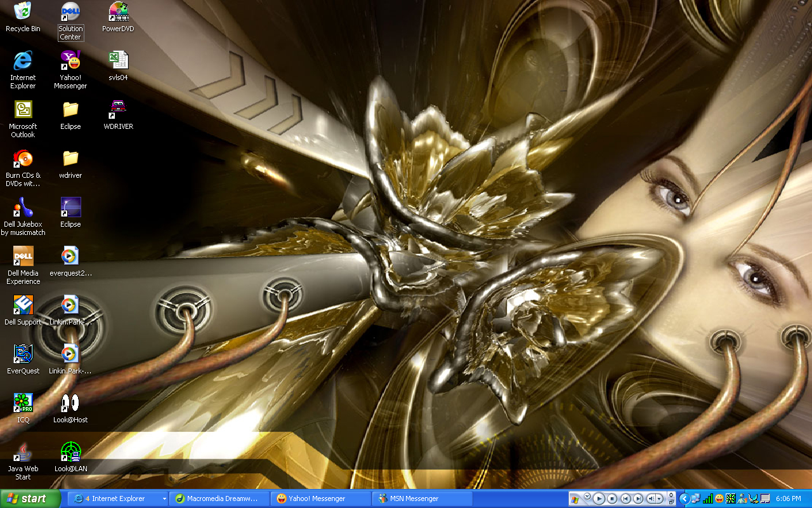Select the everquest2 media file icon
This screenshot has height=508, width=812.
click(x=70, y=262)
